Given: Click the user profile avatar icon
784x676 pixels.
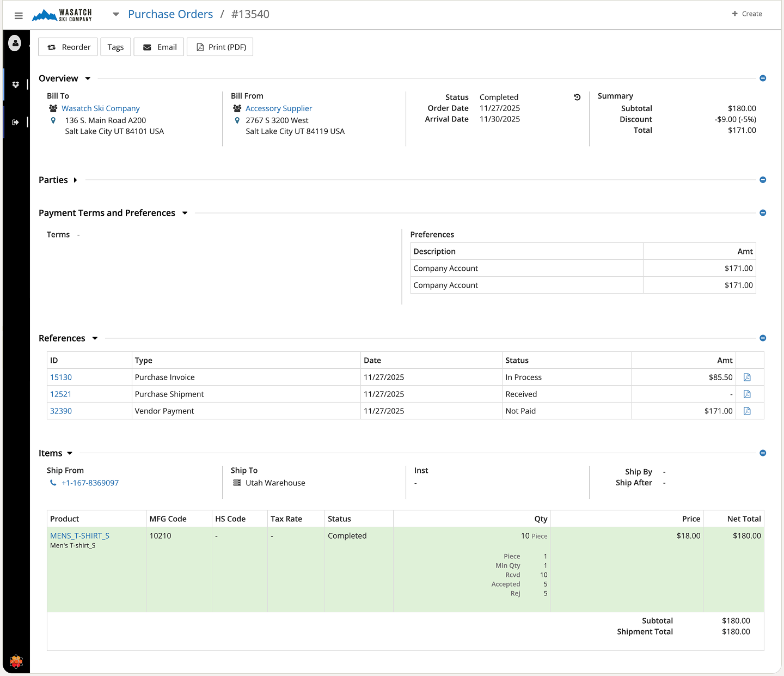Looking at the screenshot, I should click(15, 43).
